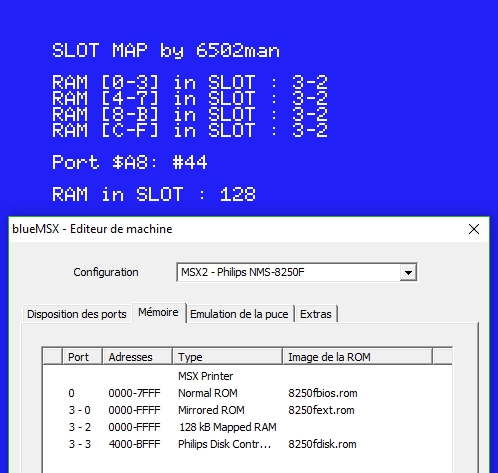Viewport: 498px width, 473px height.
Task: Select the Mirrored ROM slot 3-0 row
Action: point(247,410)
